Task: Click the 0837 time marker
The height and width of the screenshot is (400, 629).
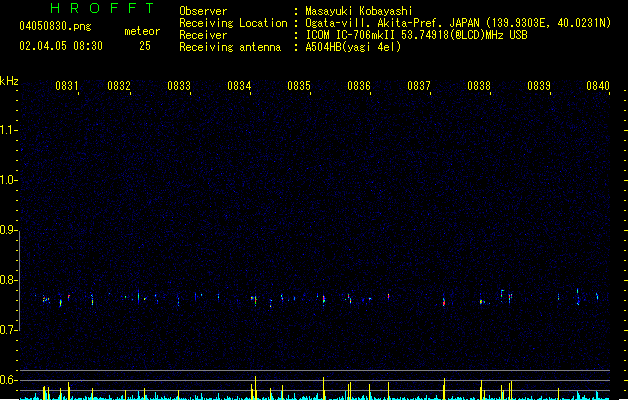Action: pyautogui.click(x=419, y=86)
